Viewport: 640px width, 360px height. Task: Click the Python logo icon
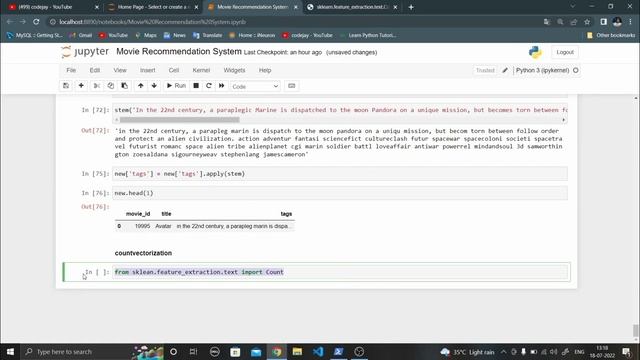[x=535, y=52]
